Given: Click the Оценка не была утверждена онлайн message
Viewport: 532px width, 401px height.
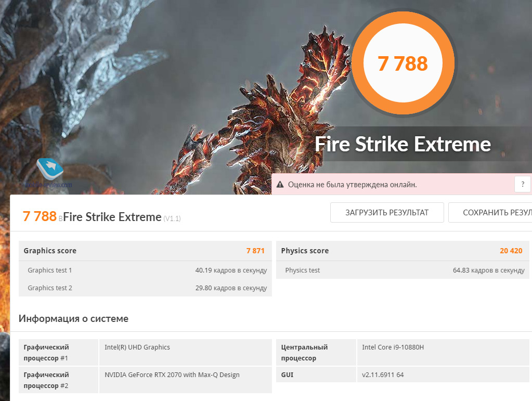Looking at the screenshot, I should pos(352,184).
